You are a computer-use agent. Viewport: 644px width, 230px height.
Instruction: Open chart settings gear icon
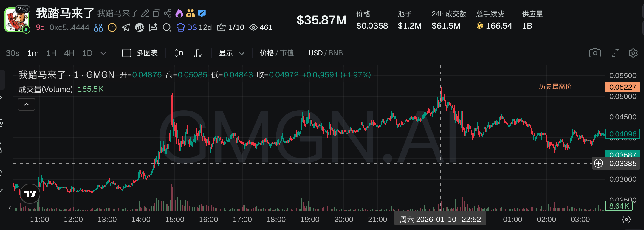tap(633, 53)
